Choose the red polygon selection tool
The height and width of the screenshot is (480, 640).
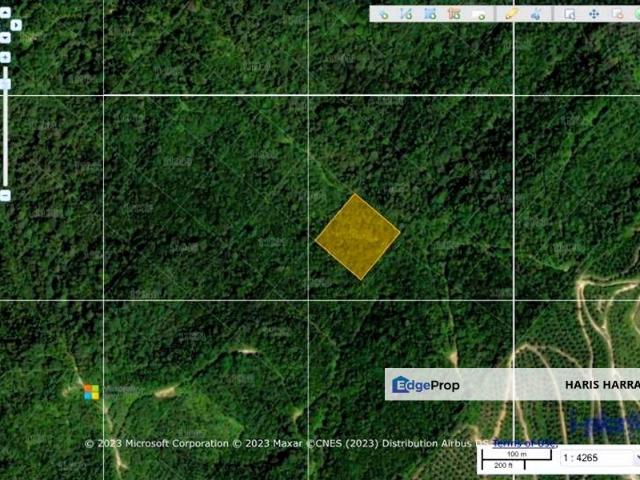pos(454,14)
